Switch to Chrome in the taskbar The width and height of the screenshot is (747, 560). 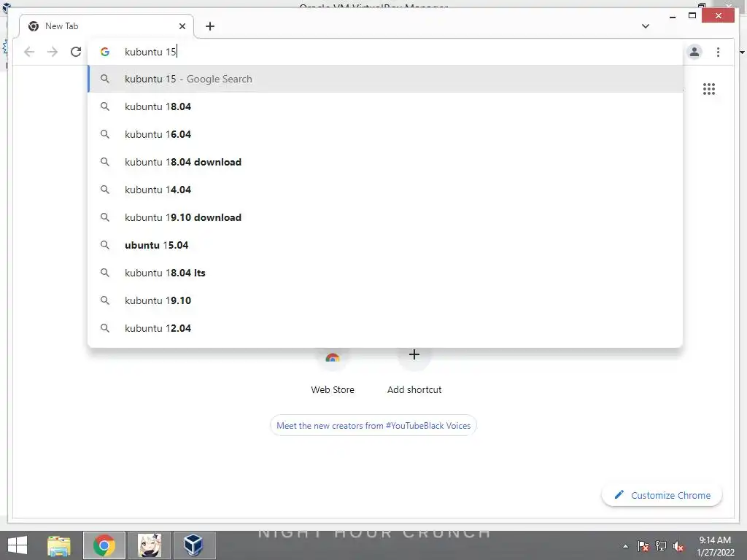[104, 545]
